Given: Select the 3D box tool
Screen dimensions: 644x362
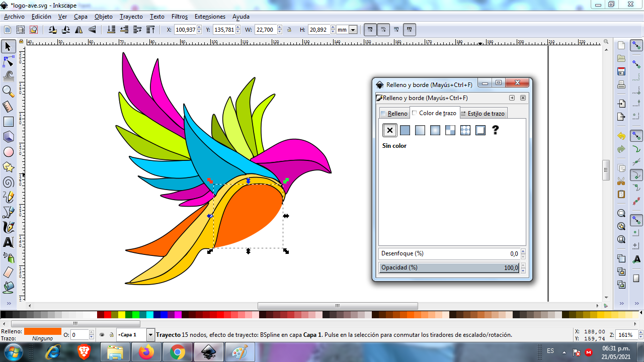Looking at the screenshot, I should (8, 136).
